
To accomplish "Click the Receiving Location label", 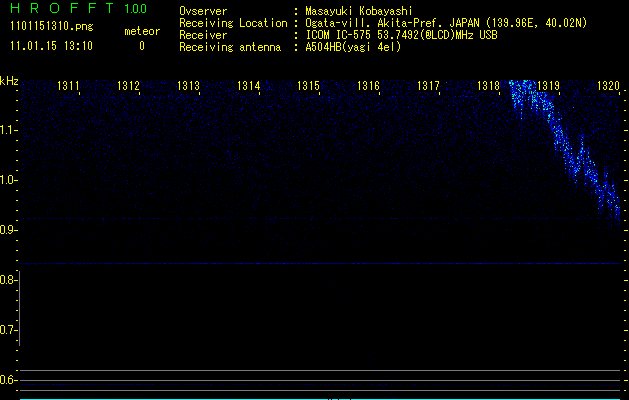I will click(233, 23).
